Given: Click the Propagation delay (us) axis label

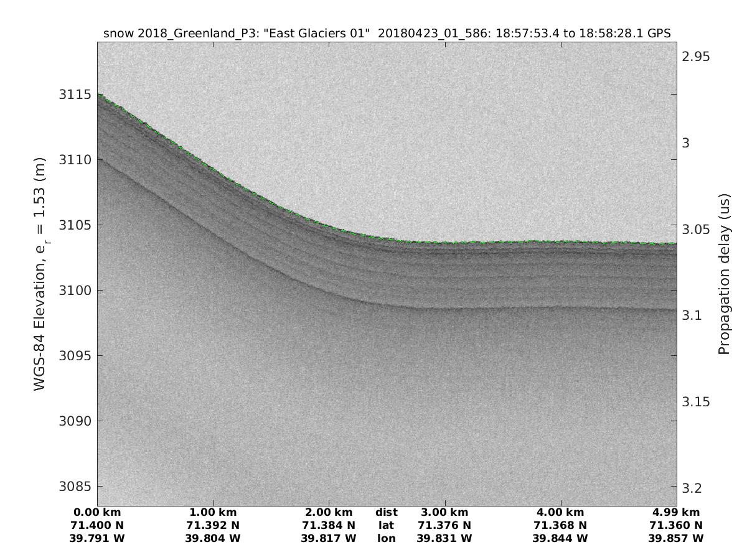Looking at the screenshot, I should (x=723, y=274).
